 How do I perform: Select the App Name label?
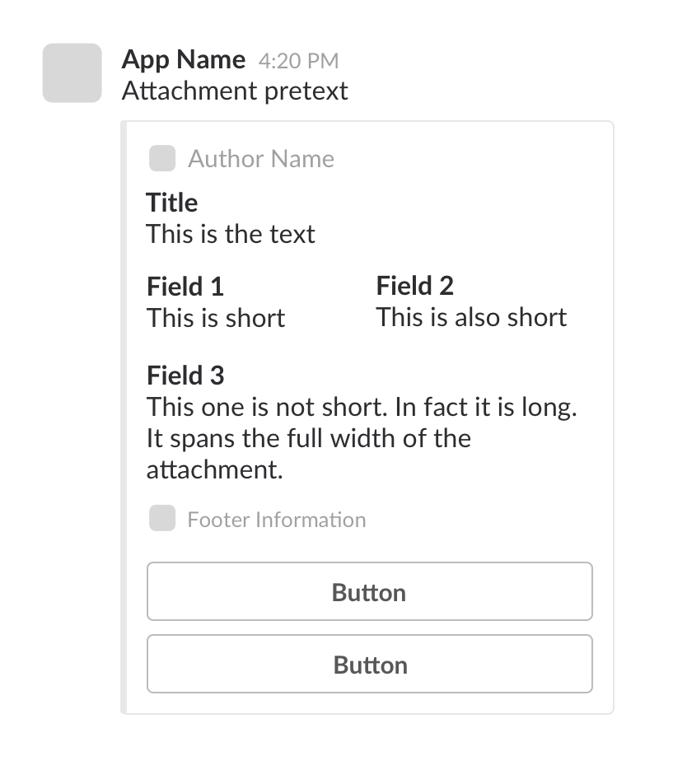pos(183,59)
